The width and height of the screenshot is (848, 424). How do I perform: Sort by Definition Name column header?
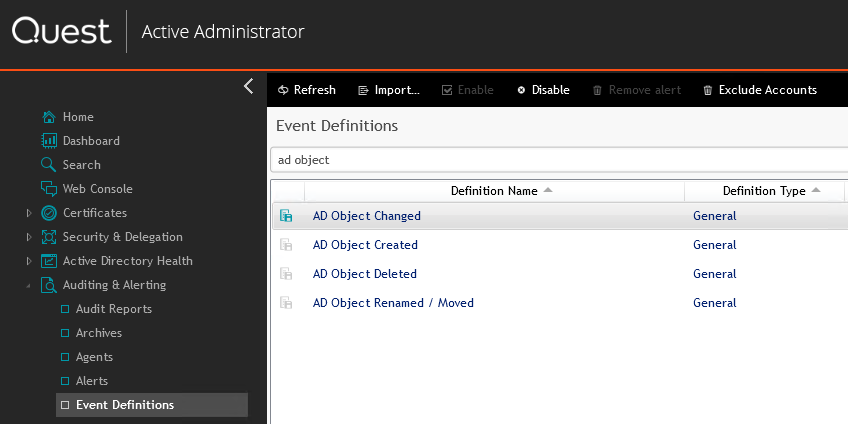click(494, 191)
